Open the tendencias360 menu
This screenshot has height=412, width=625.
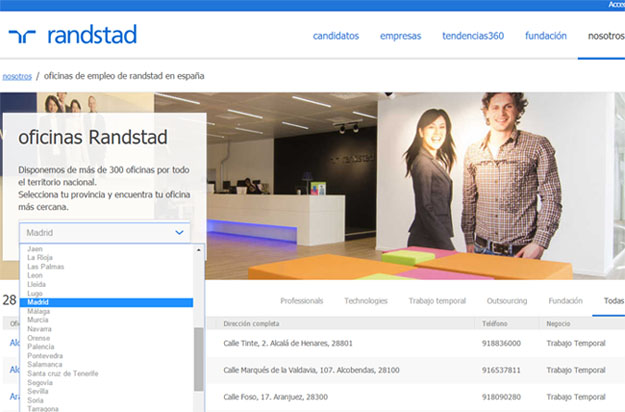473,36
